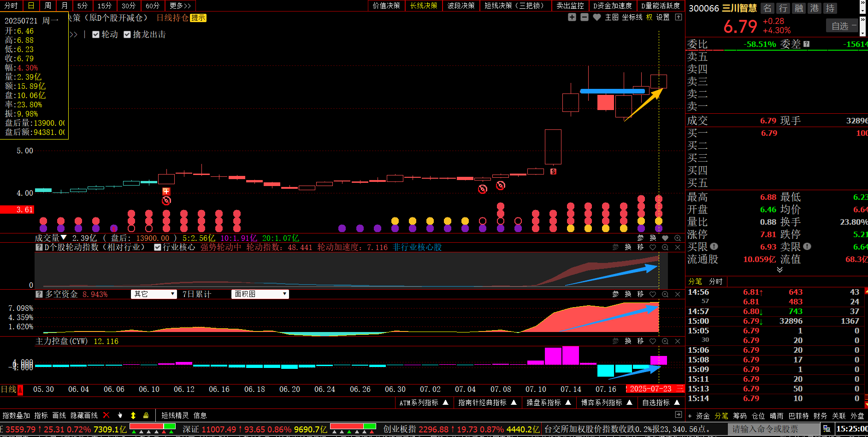This screenshot has width=868, height=437.
Task: Switch to 周 weekly period tab
Action: tap(48, 6)
